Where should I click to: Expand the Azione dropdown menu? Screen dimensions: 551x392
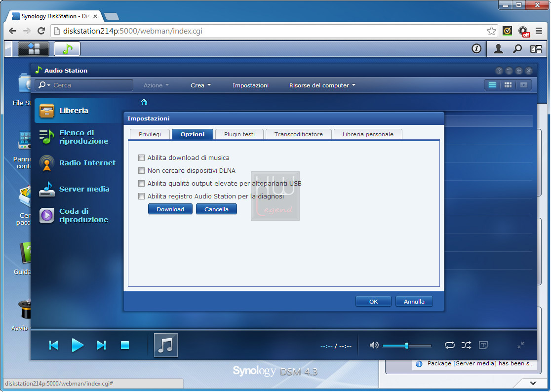point(157,85)
